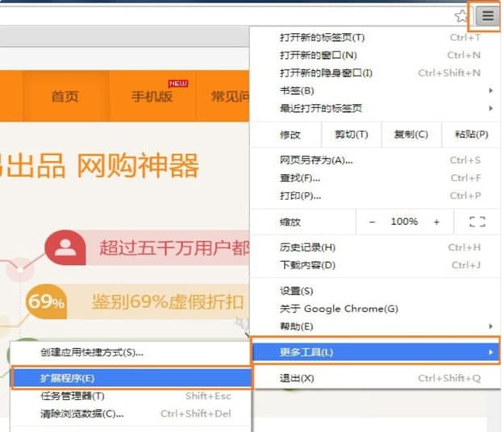The height and width of the screenshot is (432, 504).
Task: Click the orange 69% circle badge
Action: (46, 302)
